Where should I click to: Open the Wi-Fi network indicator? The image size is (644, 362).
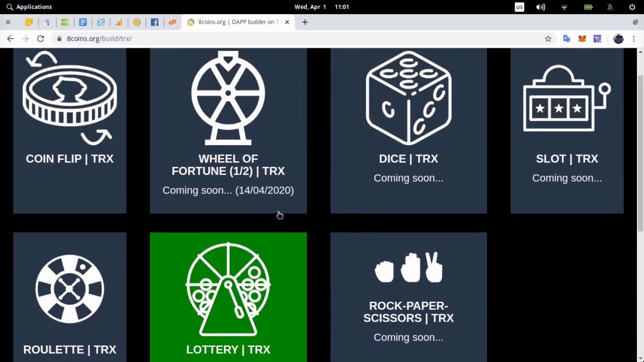564,7
